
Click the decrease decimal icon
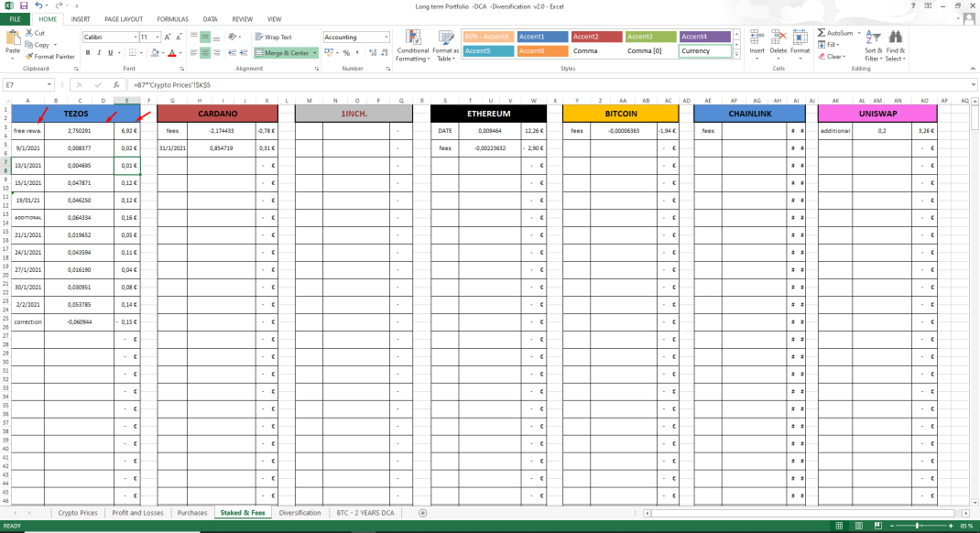coord(385,53)
